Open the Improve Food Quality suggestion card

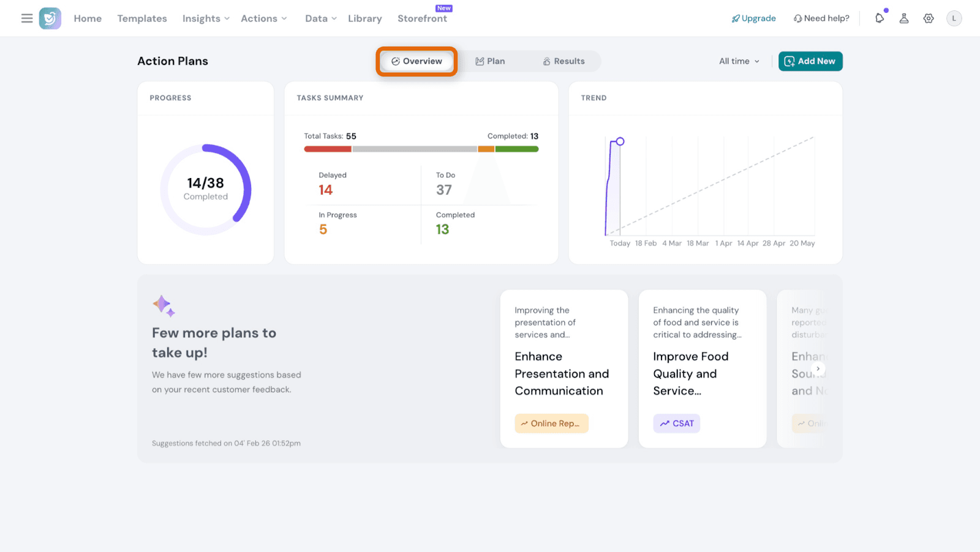pos(702,368)
